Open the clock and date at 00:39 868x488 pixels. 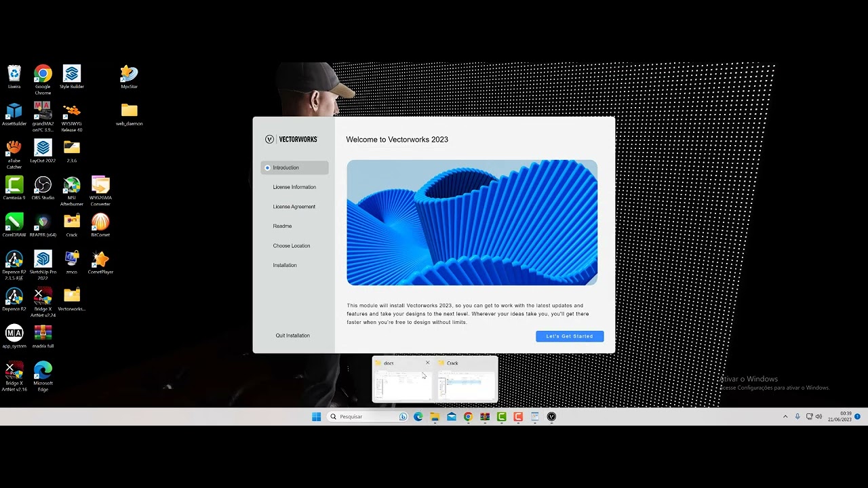point(840,416)
